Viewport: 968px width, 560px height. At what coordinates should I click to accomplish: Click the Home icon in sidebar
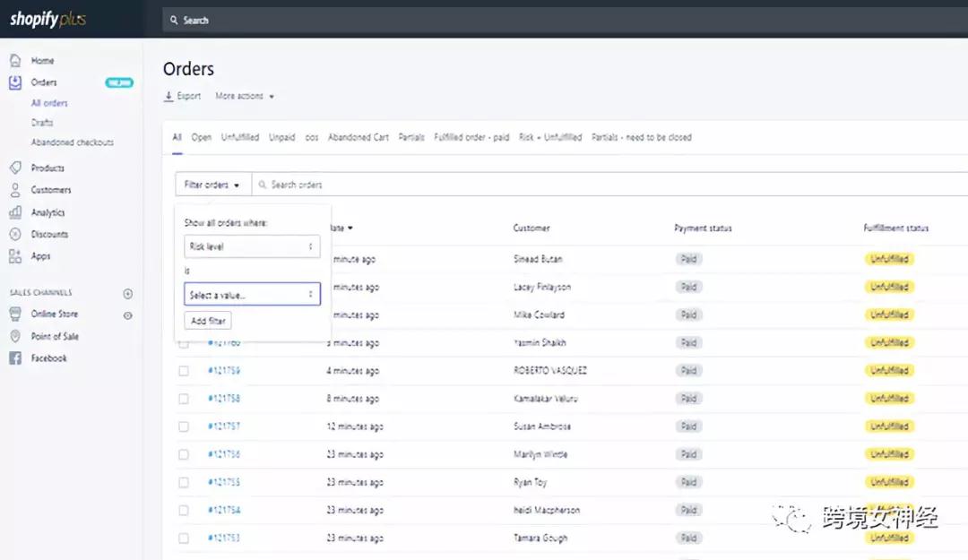(15, 61)
